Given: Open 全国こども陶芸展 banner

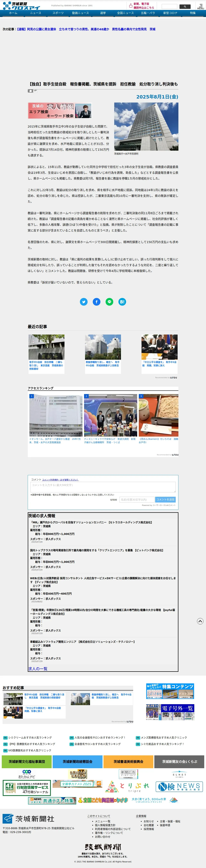Looking at the screenshot, I should click(103, 800).
